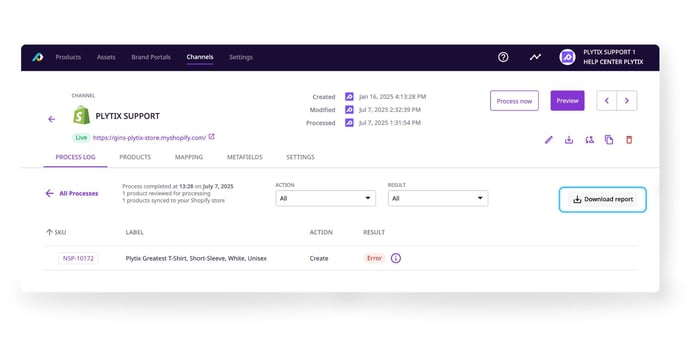The image size is (688, 364).
Task: Click the Error result badge
Action: (x=374, y=258)
